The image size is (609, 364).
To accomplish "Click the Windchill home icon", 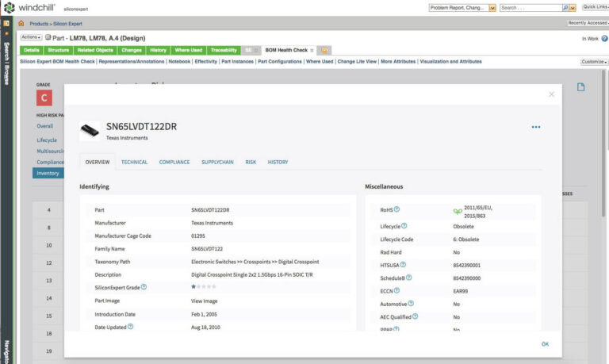I will (x=21, y=24).
